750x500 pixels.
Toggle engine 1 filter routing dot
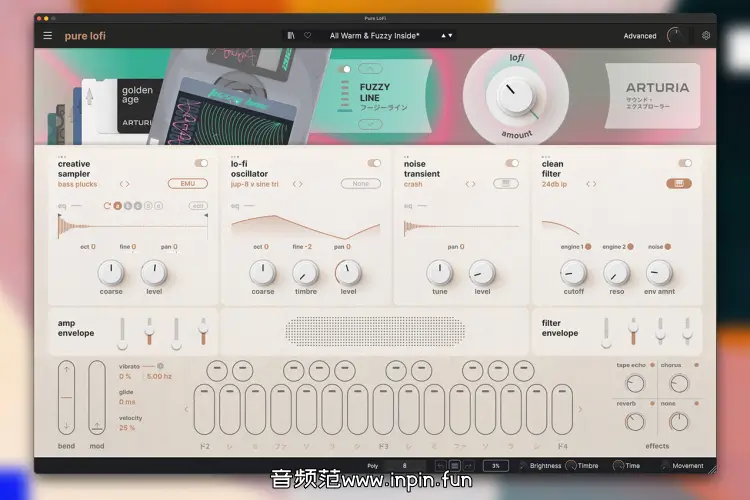(588, 247)
